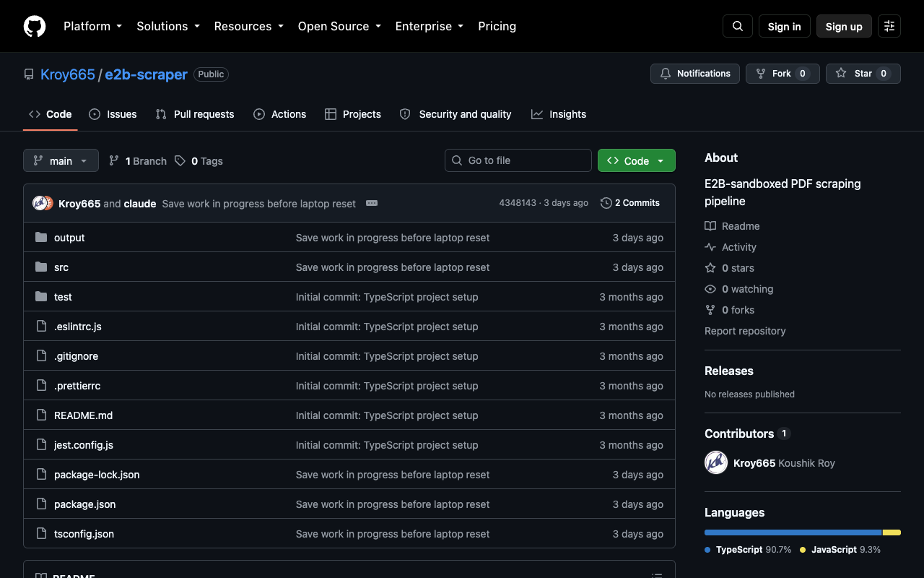
Task: Click the blue TypeScript segment of language bar
Action: (793, 532)
